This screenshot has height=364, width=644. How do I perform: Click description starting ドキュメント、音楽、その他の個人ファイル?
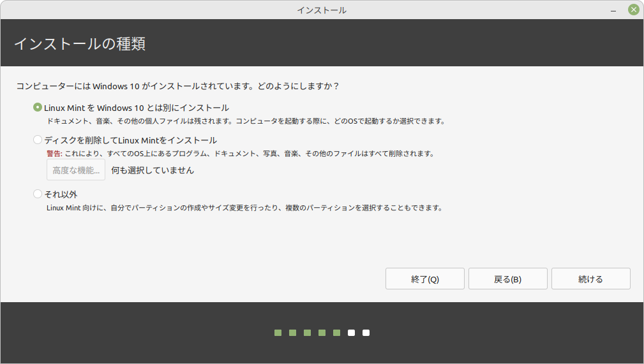pyautogui.click(x=246, y=121)
